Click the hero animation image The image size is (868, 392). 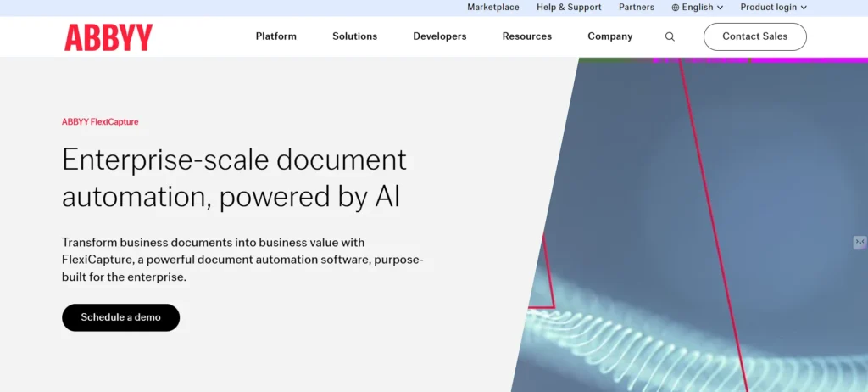click(x=689, y=225)
